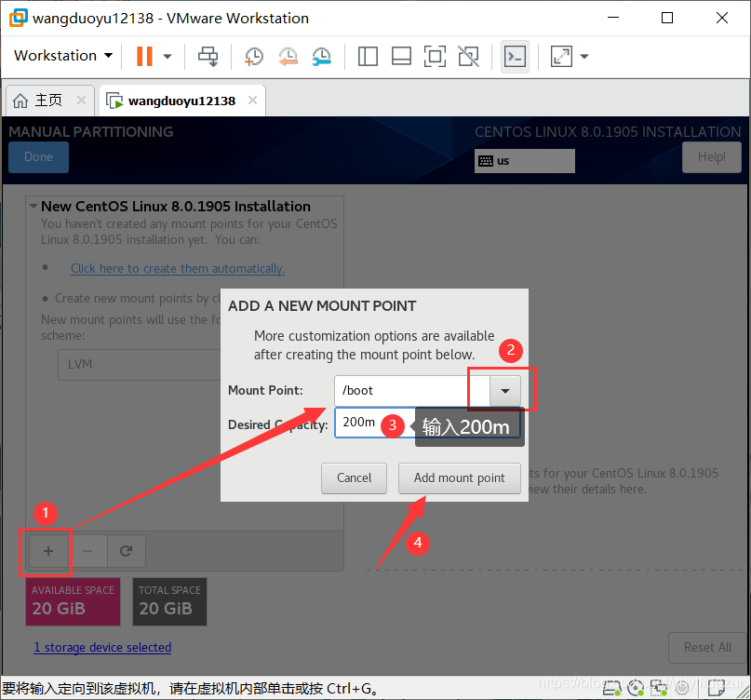Take a snapshot of this virtual machine

click(x=253, y=56)
